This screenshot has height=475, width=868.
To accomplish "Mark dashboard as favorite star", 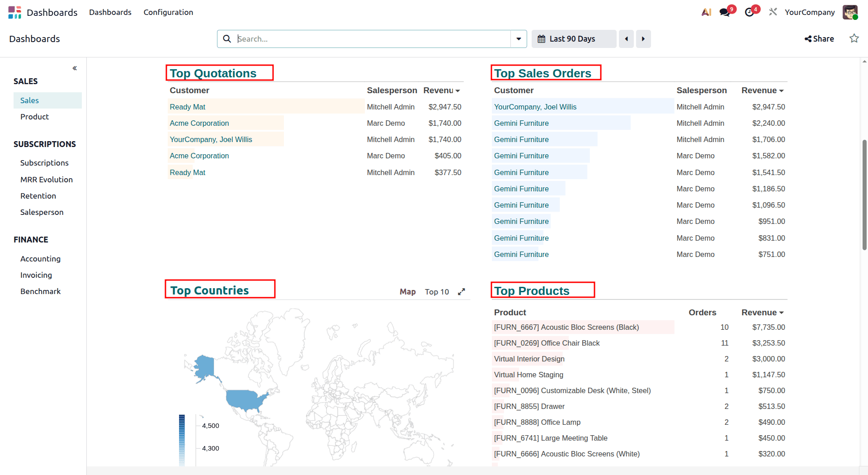I will click(854, 38).
